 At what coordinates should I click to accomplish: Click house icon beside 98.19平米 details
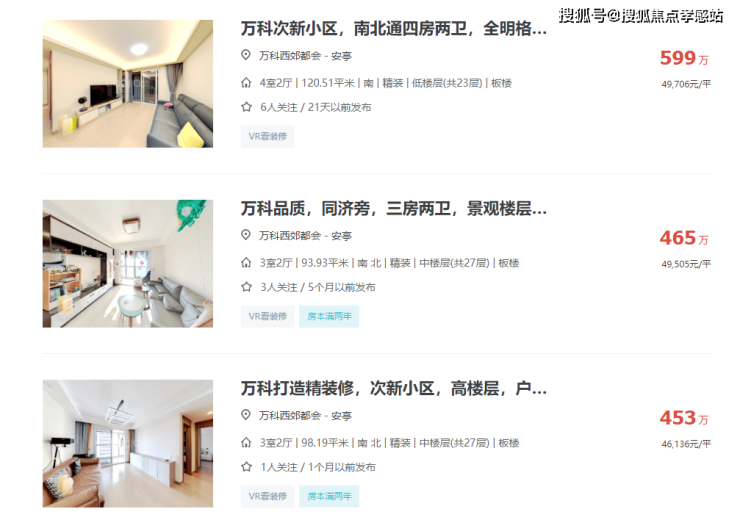tap(246, 443)
